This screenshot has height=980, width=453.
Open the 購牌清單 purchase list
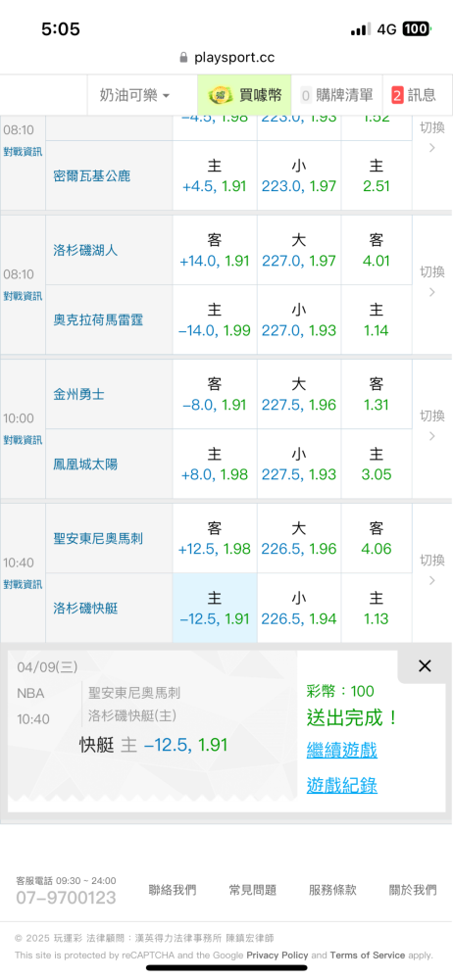tap(336, 95)
